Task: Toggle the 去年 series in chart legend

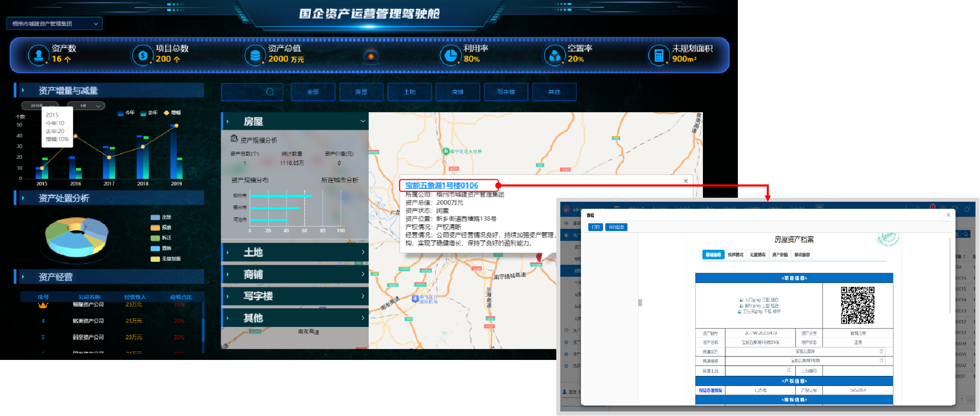Action: point(149,113)
